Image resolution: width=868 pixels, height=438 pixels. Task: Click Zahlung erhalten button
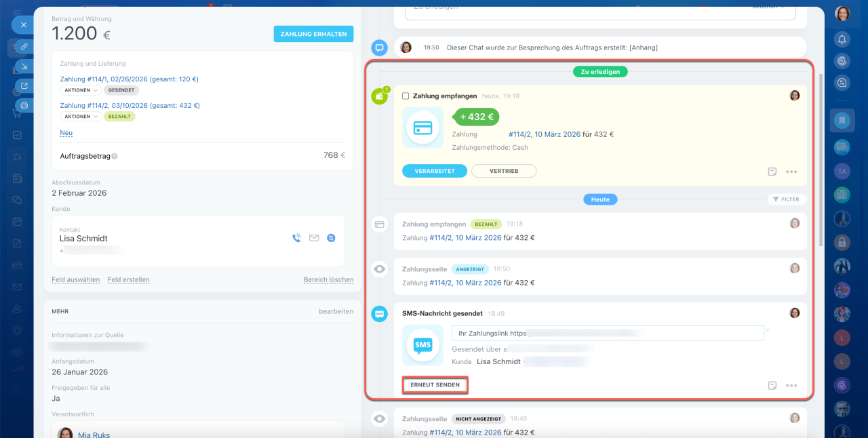(313, 34)
